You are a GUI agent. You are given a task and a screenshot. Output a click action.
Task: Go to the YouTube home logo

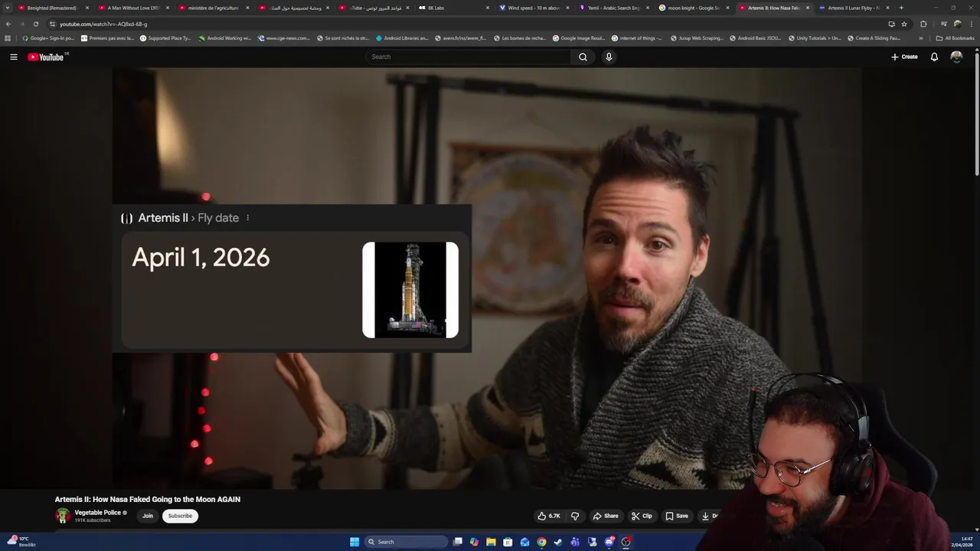point(47,57)
